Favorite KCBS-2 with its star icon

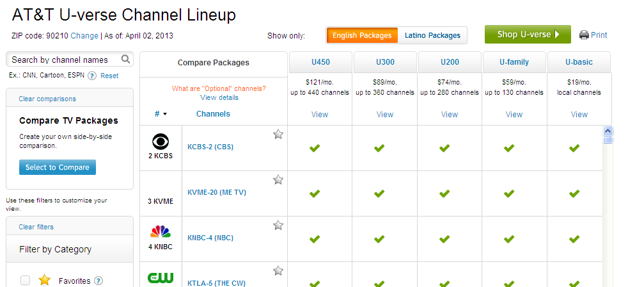point(278,134)
